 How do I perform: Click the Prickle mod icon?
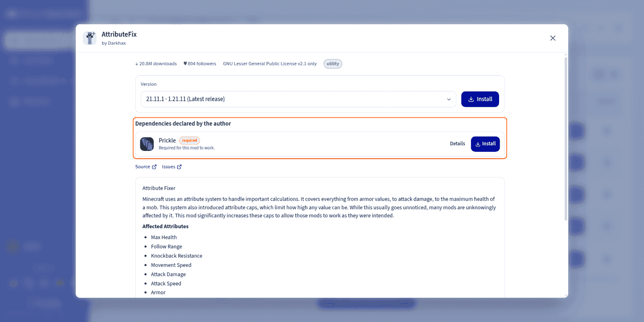(x=147, y=144)
